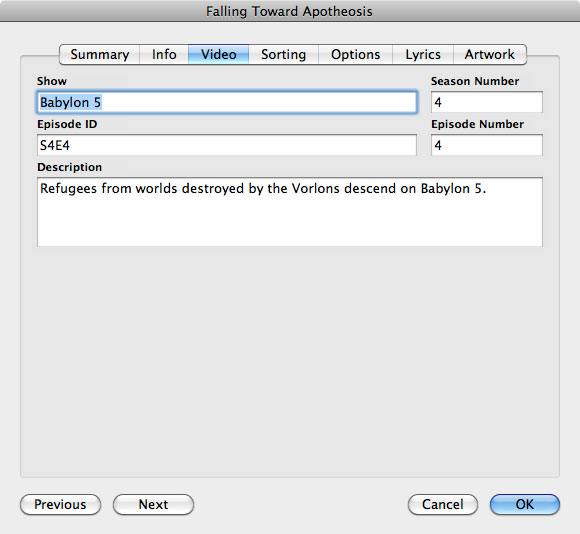The height and width of the screenshot is (534, 580).
Task: Confirm changes with OK
Action: tap(525, 504)
